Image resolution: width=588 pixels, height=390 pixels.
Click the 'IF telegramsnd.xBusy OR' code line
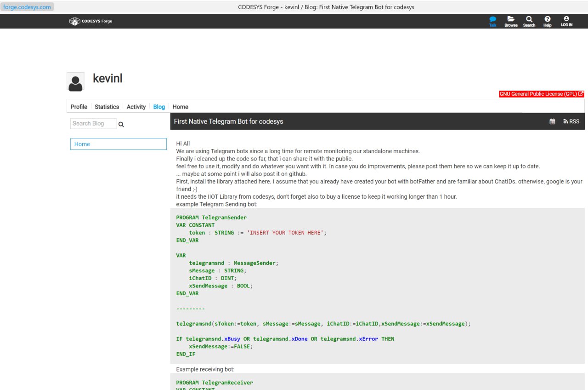pyautogui.click(x=285, y=339)
